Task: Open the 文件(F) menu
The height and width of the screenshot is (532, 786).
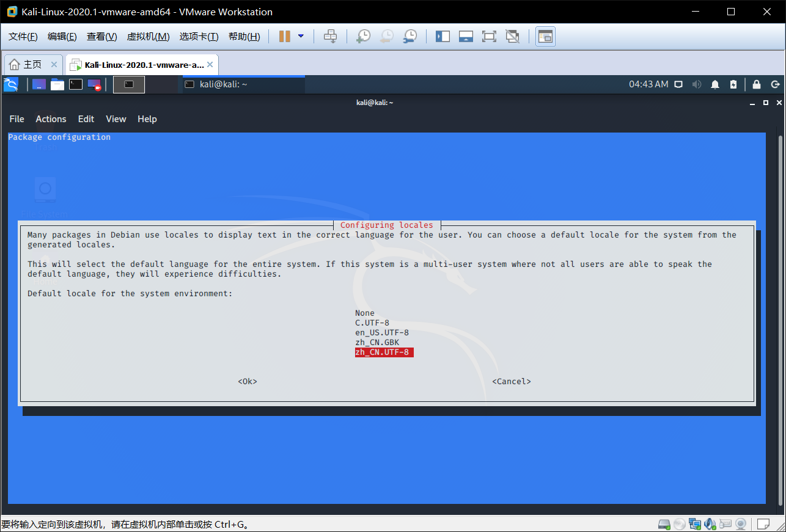Action: click(23, 37)
